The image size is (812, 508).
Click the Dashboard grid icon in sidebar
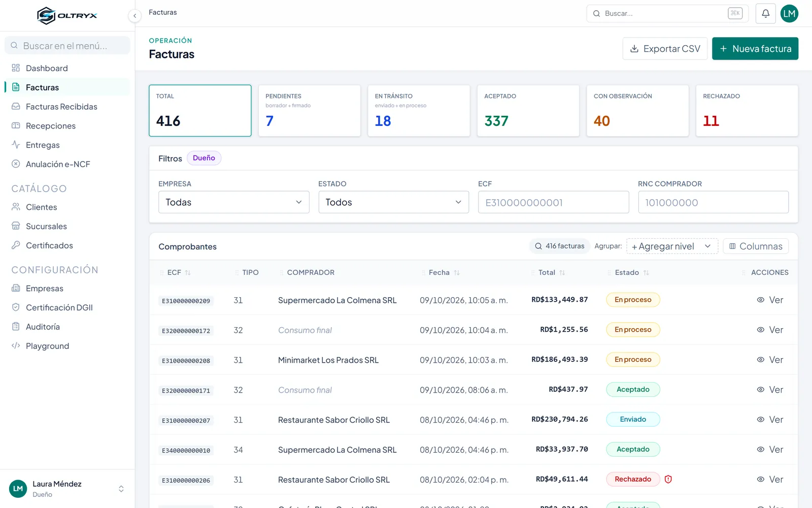16,68
